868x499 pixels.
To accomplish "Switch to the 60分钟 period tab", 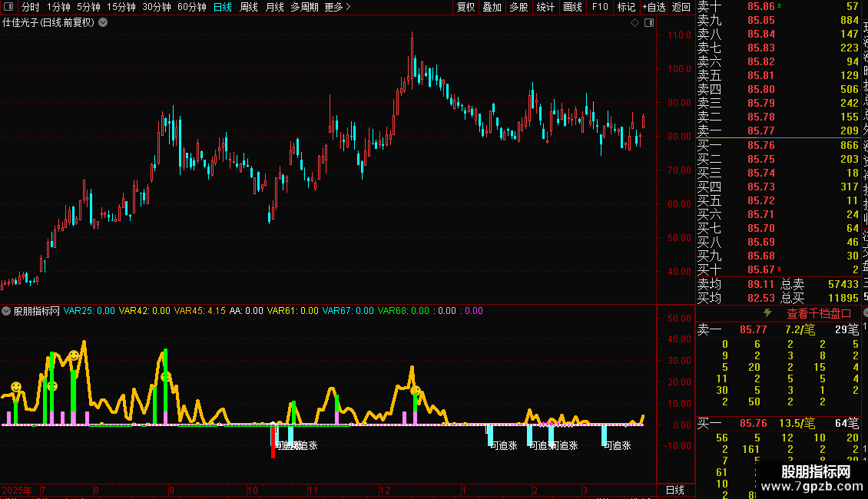I will pyautogui.click(x=191, y=7).
